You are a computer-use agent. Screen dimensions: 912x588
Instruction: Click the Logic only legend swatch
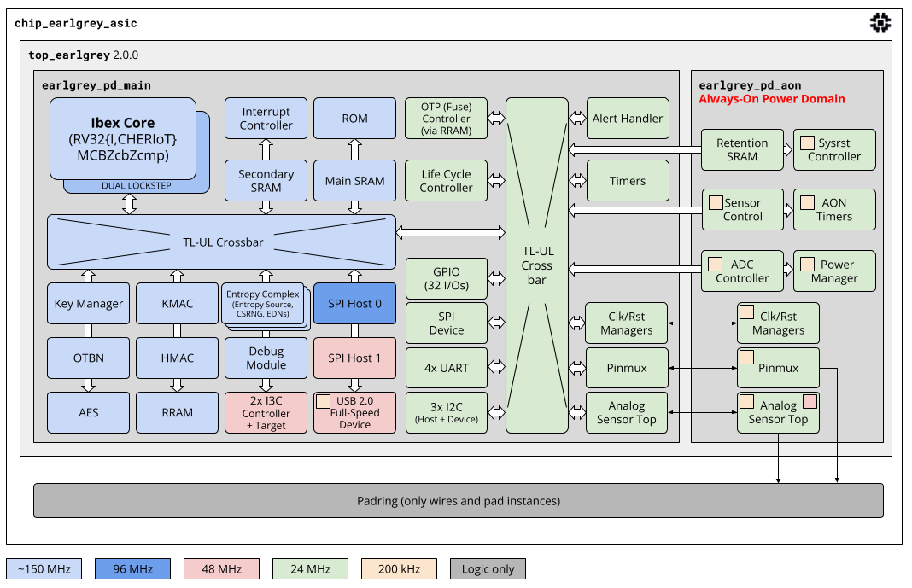click(x=488, y=569)
